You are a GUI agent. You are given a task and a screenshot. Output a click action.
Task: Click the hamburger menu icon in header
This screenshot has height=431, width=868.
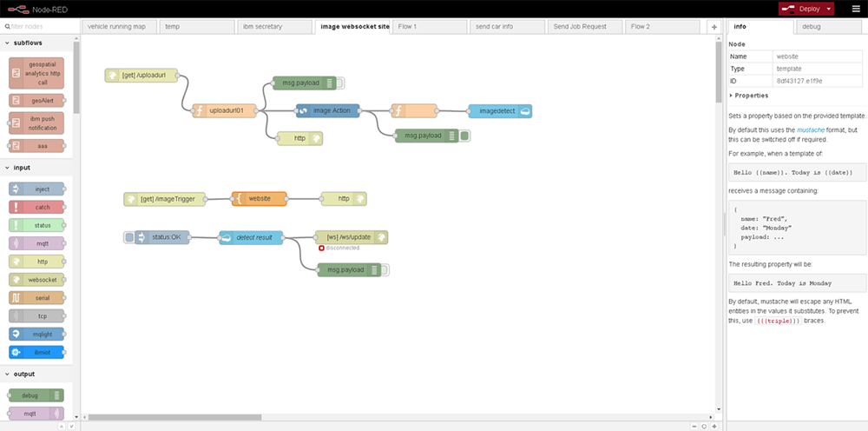(x=854, y=9)
